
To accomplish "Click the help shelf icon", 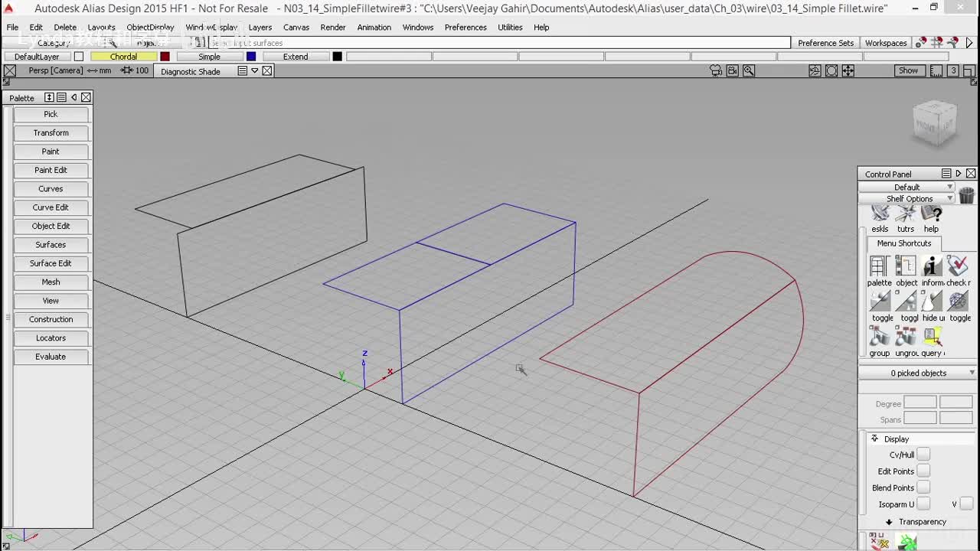I will click(x=931, y=214).
